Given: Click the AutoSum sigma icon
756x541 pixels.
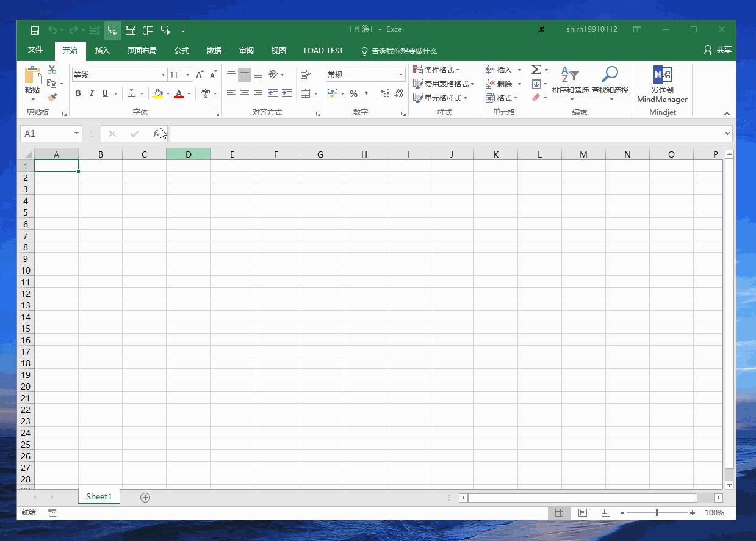Looking at the screenshot, I should click(x=536, y=70).
